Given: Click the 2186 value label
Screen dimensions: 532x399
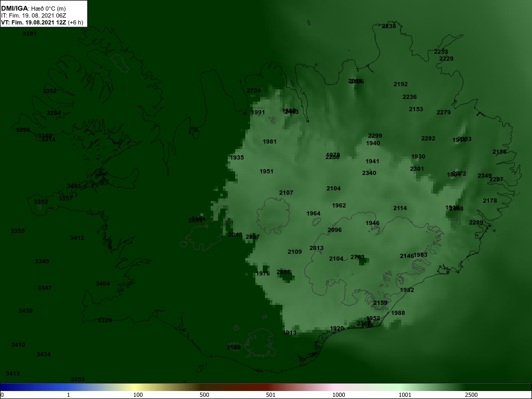Looking at the screenshot, I should click(x=500, y=152).
